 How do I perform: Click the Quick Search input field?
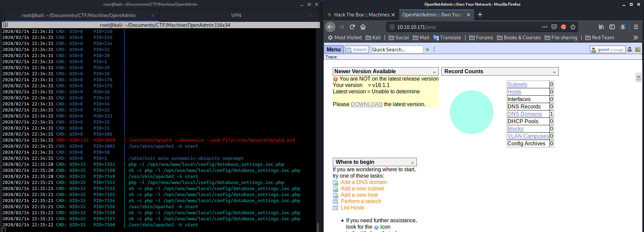397,50
